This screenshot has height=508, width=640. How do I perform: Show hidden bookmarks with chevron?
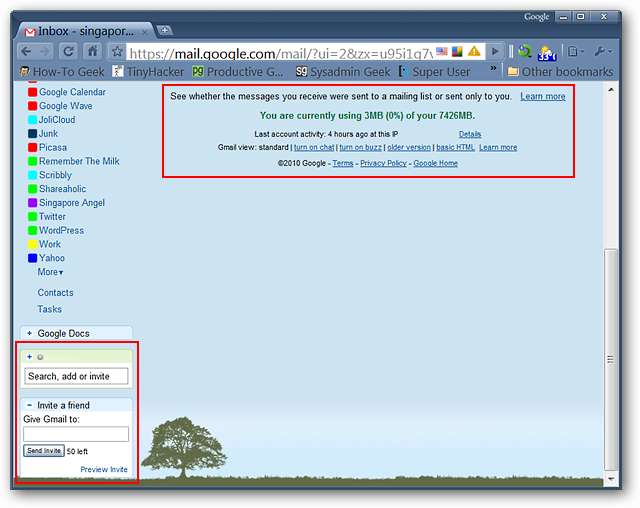coord(493,68)
